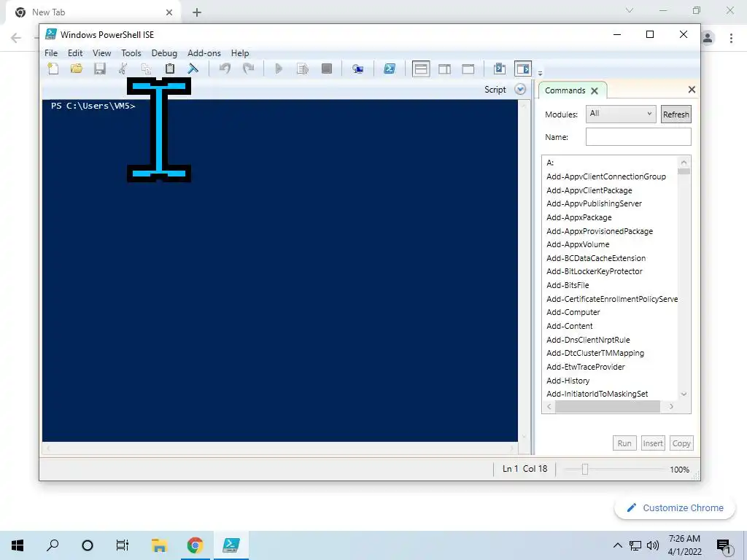Select Add-AppvPublishingServer command
The height and width of the screenshot is (560, 747).
pos(594,204)
